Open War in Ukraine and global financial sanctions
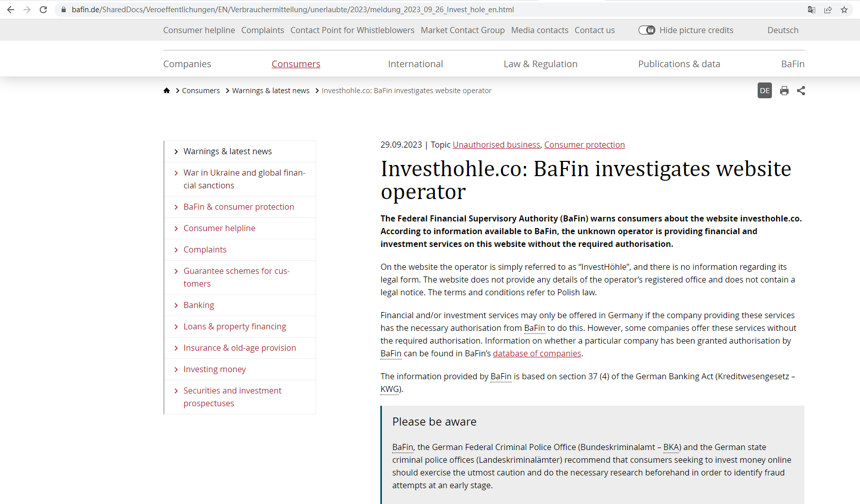Image resolution: width=860 pixels, height=504 pixels. [x=244, y=179]
